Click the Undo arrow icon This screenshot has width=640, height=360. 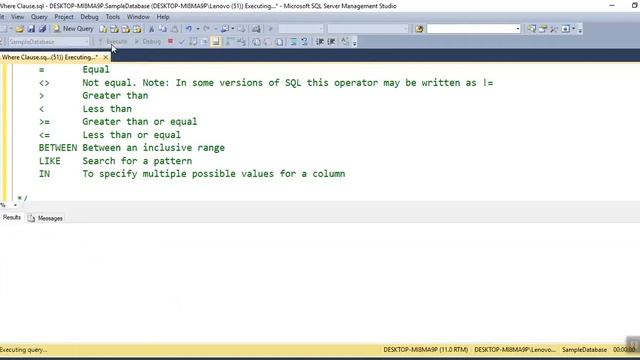pyautogui.click(x=189, y=29)
